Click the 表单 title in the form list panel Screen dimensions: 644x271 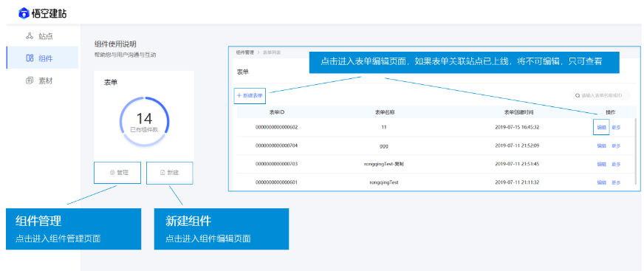tap(243, 72)
